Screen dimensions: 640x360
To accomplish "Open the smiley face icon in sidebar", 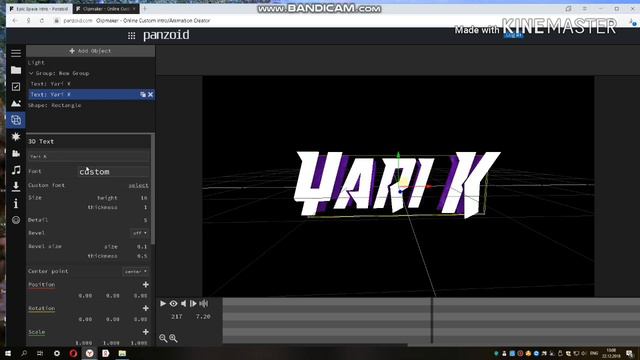I will pos(16,220).
